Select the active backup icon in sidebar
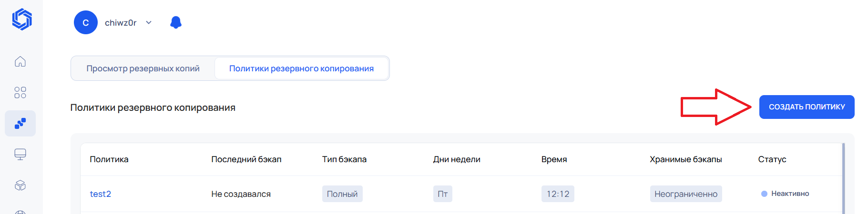The width and height of the screenshot is (868, 214). pyautogui.click(x=20, y=124)
